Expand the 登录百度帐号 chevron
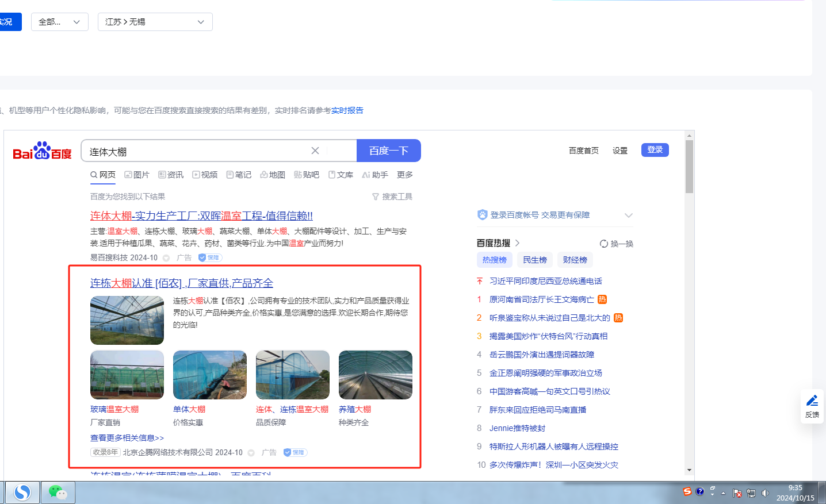Image resolution: width=826 pixels, height=504 pixels. point(629,215)
